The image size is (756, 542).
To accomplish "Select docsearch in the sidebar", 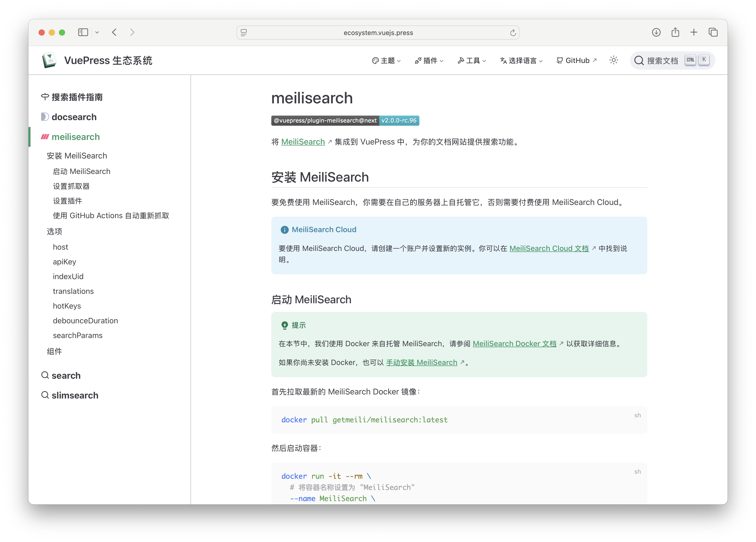I will click(74, 117).
